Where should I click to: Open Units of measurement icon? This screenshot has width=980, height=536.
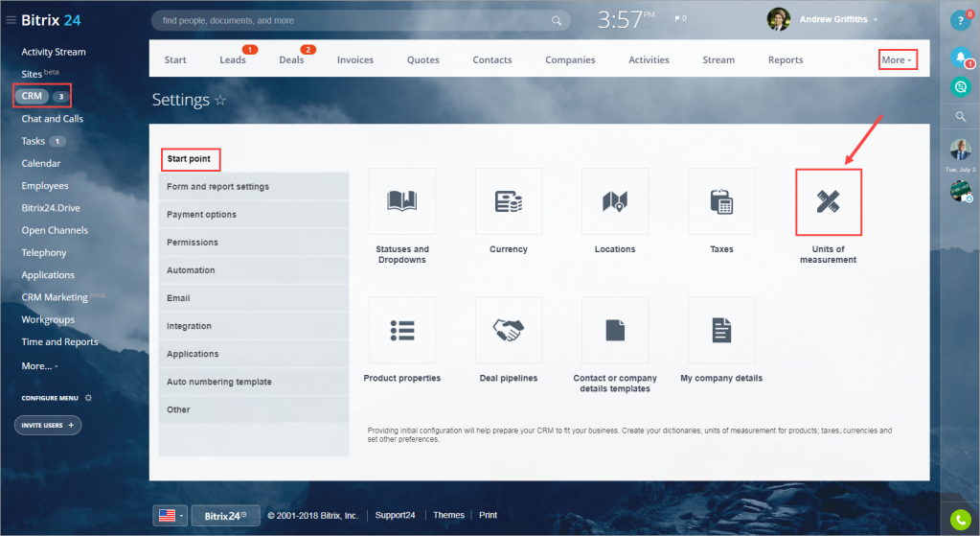click(x=828, y=201)
